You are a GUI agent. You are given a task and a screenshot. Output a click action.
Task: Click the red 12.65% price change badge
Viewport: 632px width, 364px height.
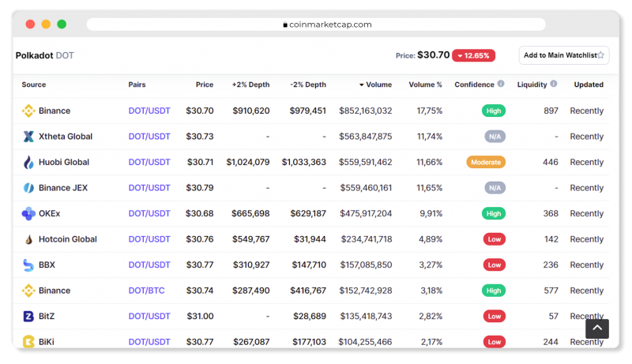[473, 55]
